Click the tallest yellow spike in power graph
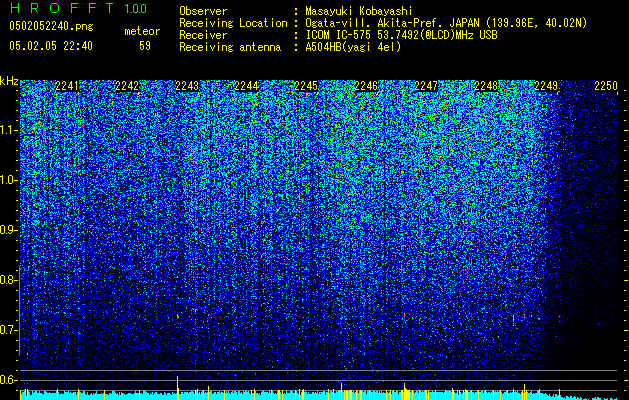 (177, 388)
